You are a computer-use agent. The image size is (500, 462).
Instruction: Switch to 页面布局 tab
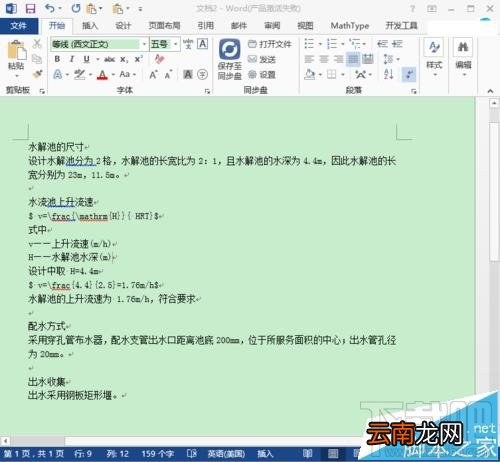164,26
